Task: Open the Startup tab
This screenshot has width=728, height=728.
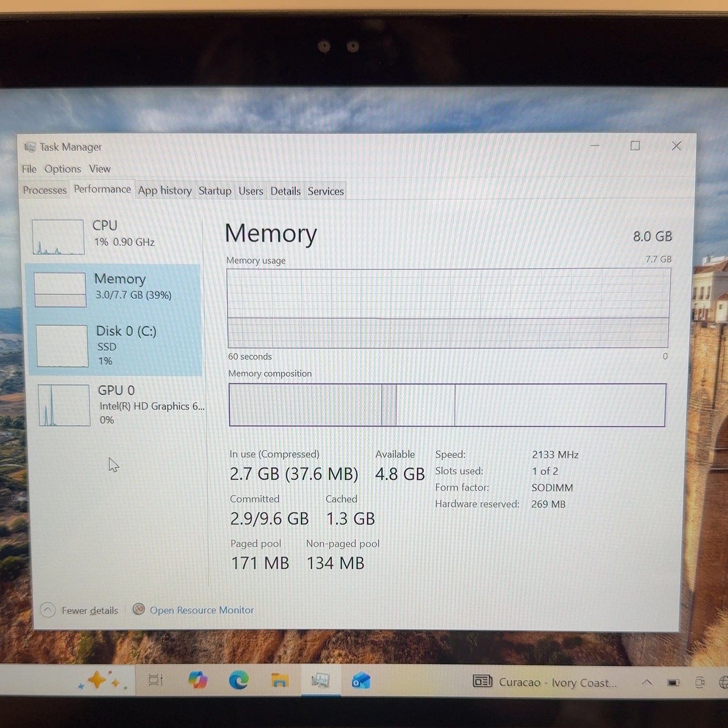Action: click(215, 191)
